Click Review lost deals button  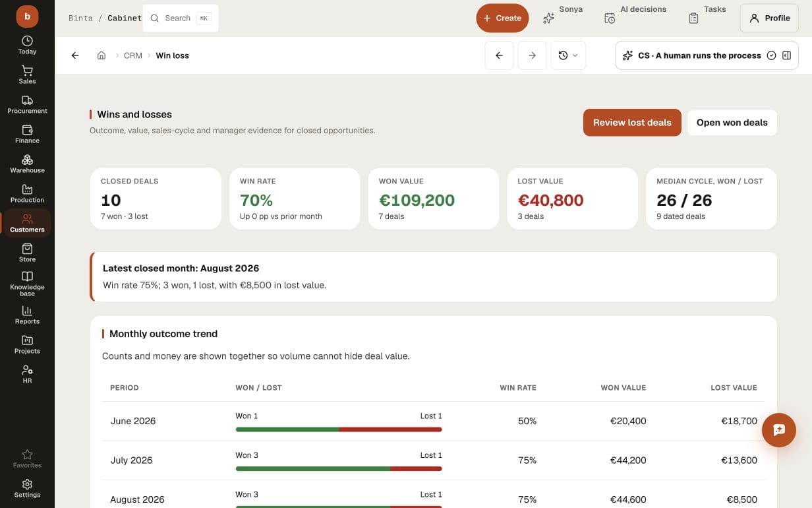tap(632, 123)
